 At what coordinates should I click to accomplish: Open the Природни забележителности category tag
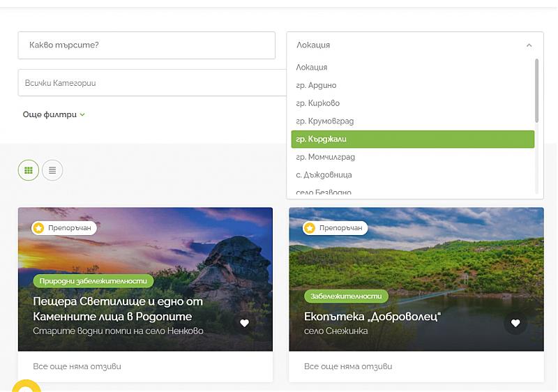93,281
